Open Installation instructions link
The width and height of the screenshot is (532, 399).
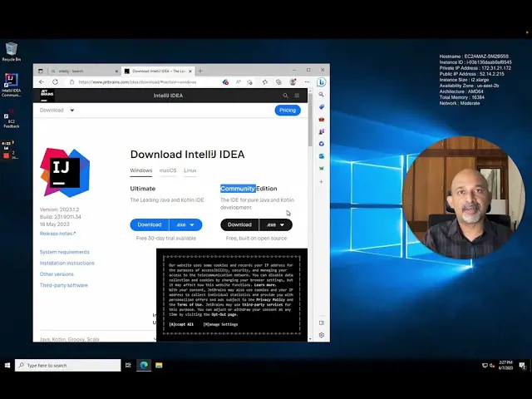click(x=66, y=263)
